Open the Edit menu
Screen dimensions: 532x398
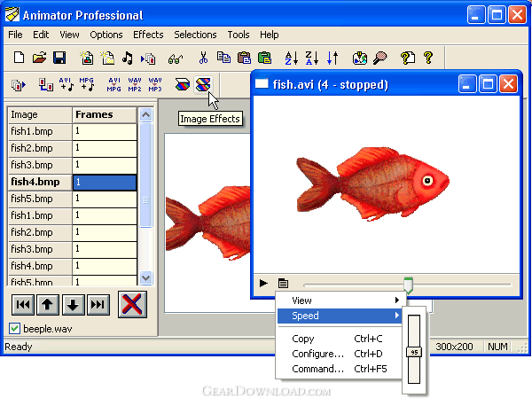(41, 35)
